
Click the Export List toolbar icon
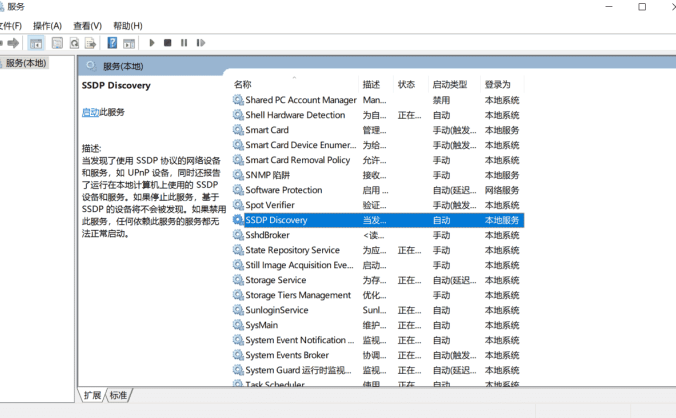coord(91,43)
